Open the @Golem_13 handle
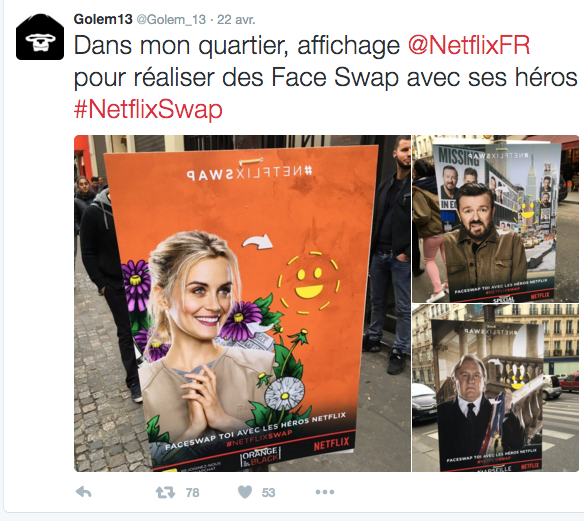This screenshot has width=584, height=521. pos(171,19)
